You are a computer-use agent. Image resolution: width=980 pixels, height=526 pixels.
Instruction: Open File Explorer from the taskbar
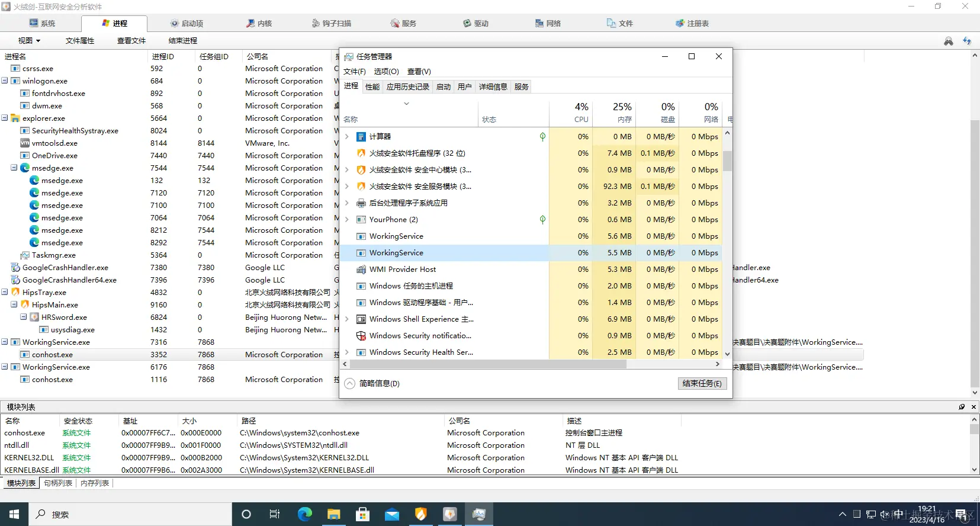(x=334, y=514)
